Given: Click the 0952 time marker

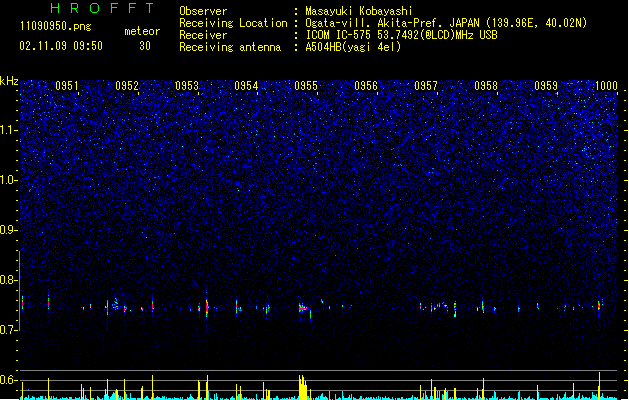Looking at the screenshot, I should point(127,86).
